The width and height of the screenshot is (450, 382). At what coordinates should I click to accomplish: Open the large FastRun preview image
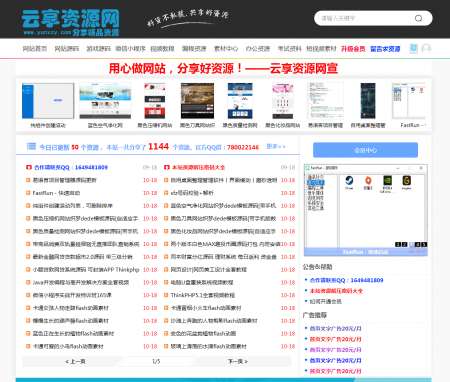(366, 210)
